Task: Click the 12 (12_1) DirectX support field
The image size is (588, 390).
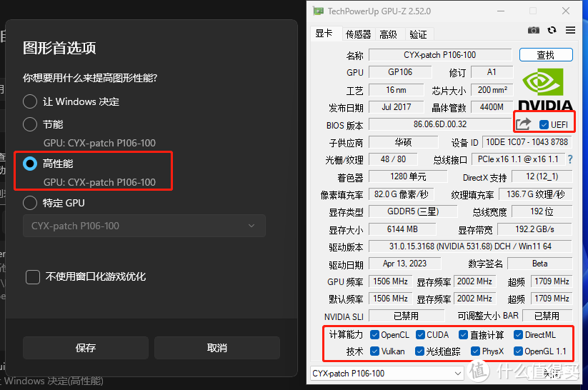Action: (x=542, y=176)
